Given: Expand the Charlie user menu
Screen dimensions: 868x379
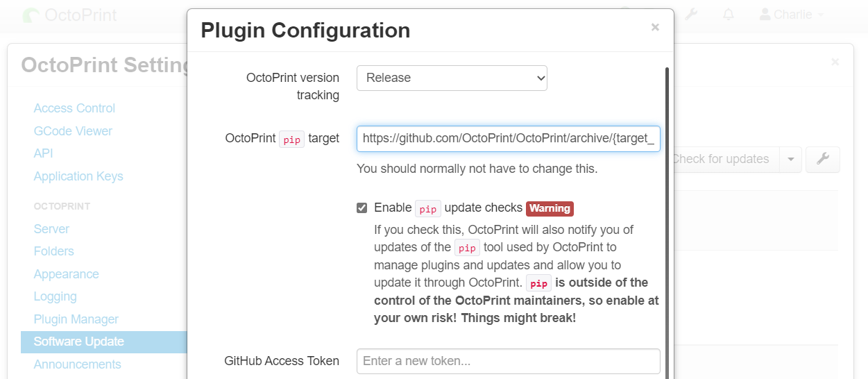Looking at the screenshot, I should click(x=792, y=14).
